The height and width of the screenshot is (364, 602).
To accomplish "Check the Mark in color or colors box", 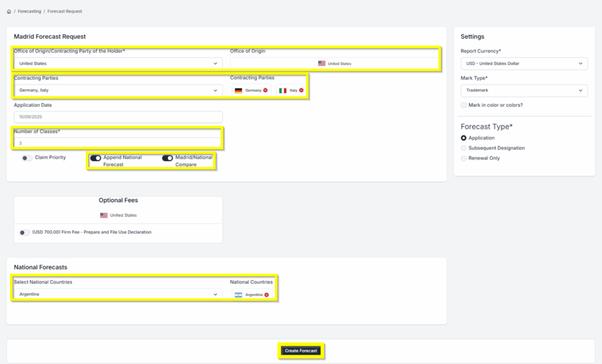I will point(464,105).
